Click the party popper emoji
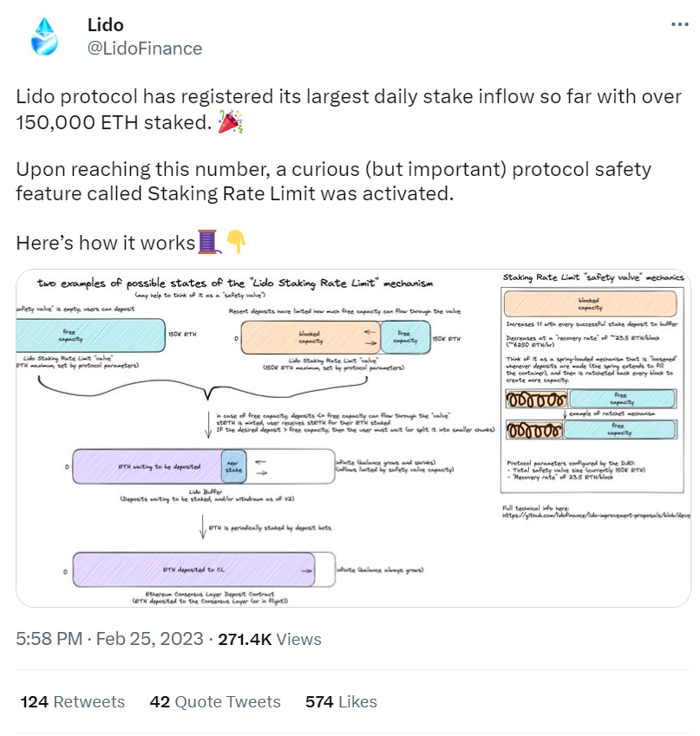Viewport: 700px width, 736px height. click(x=230, y=122)
